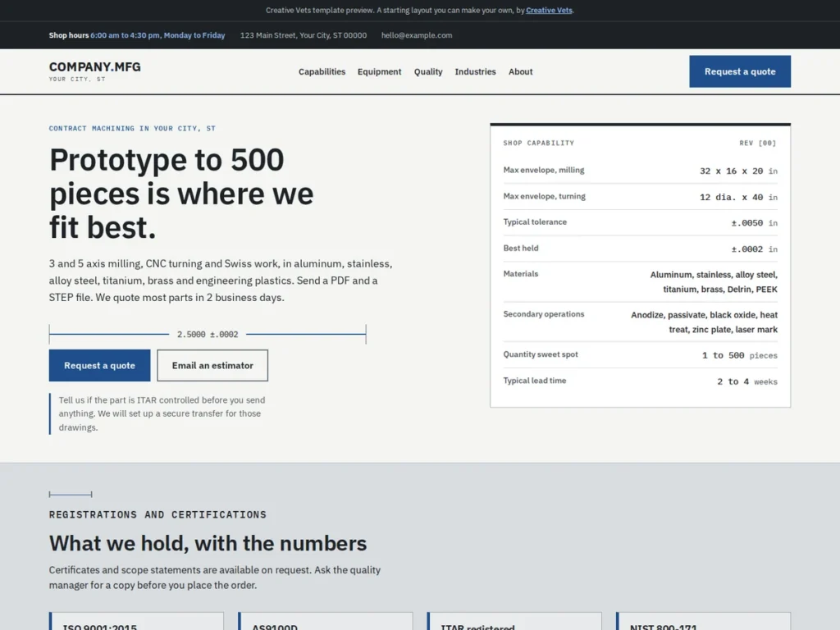The image size is (840, 630).
Task: Visit the About page link
Action: tap(520, 72)
